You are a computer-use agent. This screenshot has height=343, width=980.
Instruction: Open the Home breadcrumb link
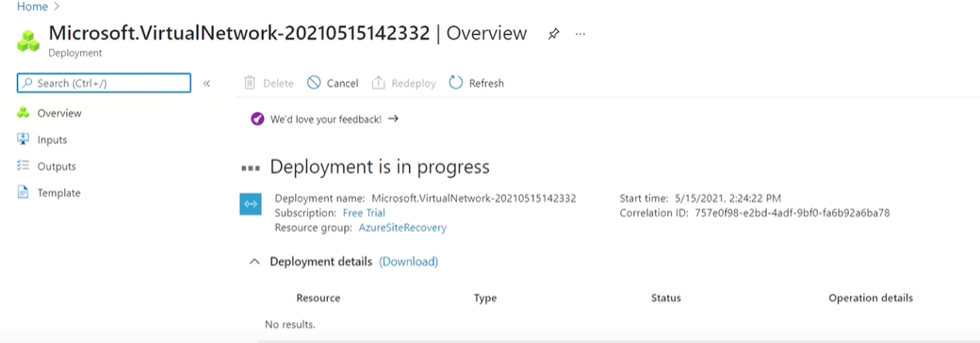click(x=32, y=7)
